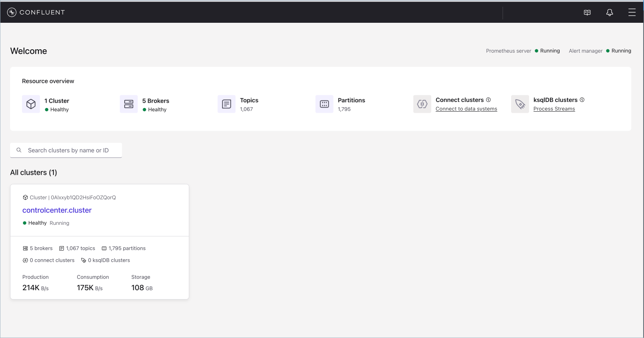This screenshot has height=338, width=644.
Task: Click the ksqlDB clusters rocket icon
Action: point(520,104)
